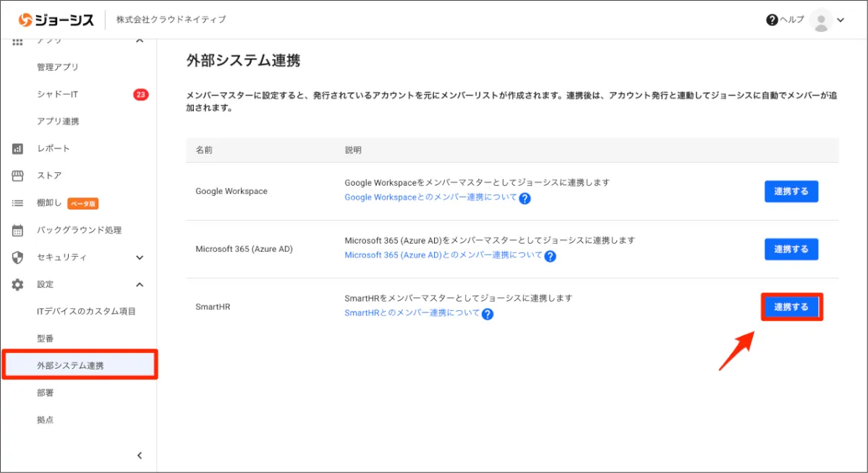Click help icon beside the Google Workspace link
The height and width of the screenshot is (473, 868).
point(525,198)
